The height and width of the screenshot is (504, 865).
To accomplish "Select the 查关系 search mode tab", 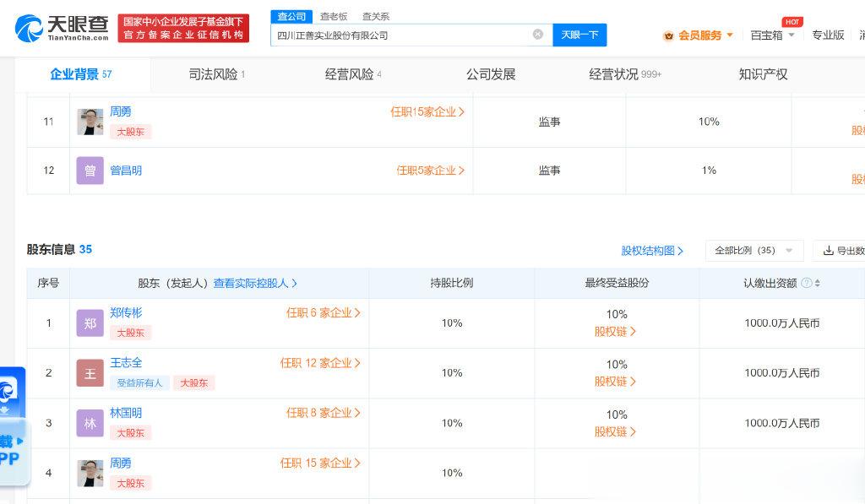I will click(x=376, y=17).
